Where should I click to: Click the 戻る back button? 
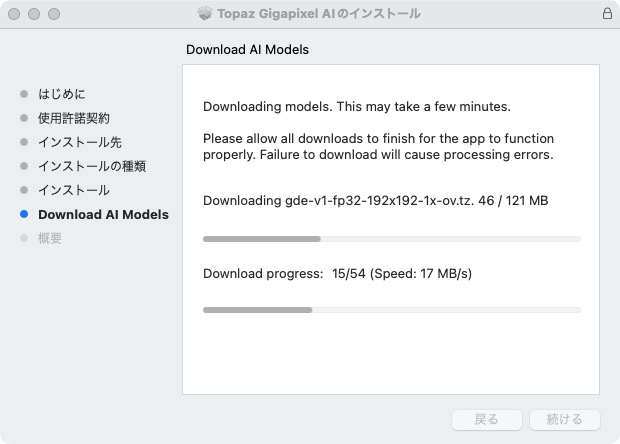pos(487,419)
